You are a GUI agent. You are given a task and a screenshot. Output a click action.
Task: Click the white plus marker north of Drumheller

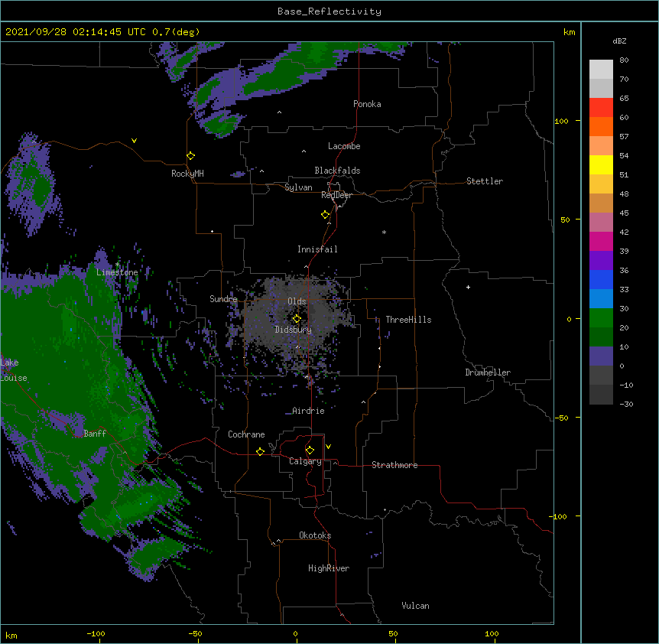pyautogui.click(x=468, y=287)
